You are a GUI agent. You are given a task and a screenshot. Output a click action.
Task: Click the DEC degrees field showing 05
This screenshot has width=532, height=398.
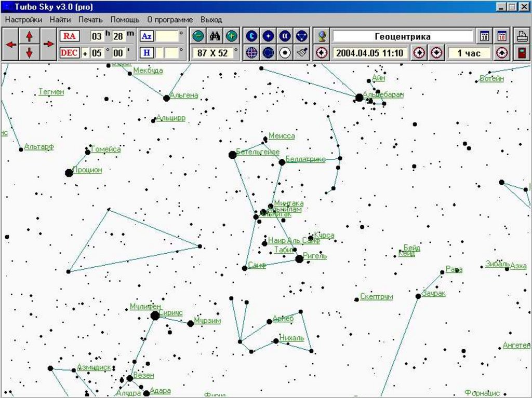coord(97,53)
